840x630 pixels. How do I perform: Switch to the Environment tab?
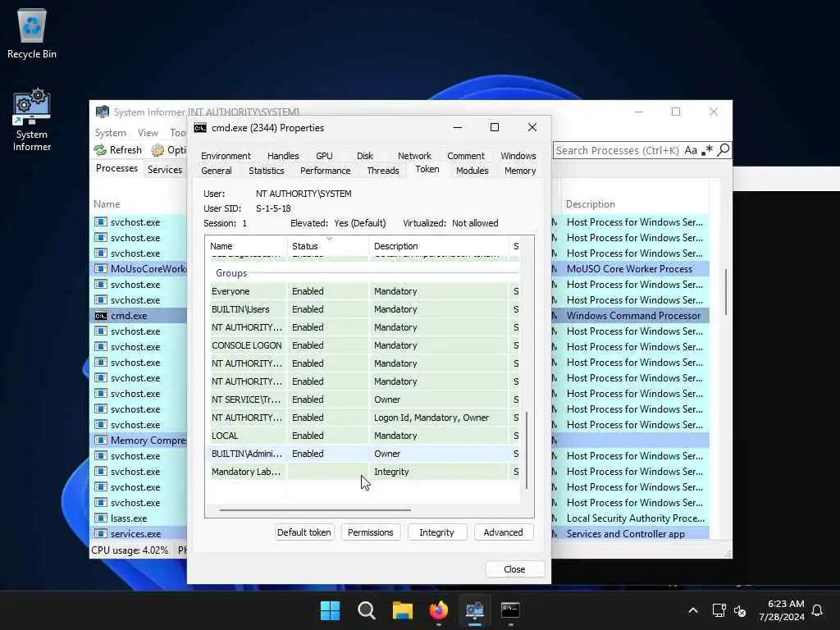pos(226,156)
